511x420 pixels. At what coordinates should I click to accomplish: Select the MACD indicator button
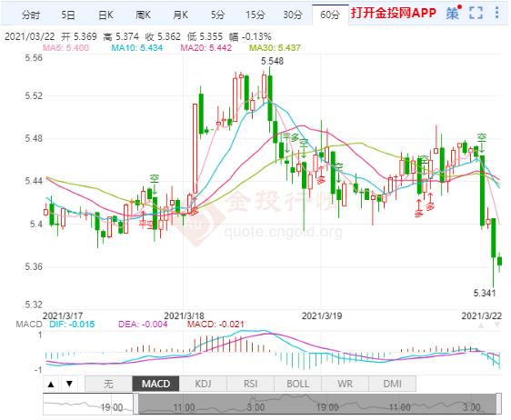coord(155,384)
